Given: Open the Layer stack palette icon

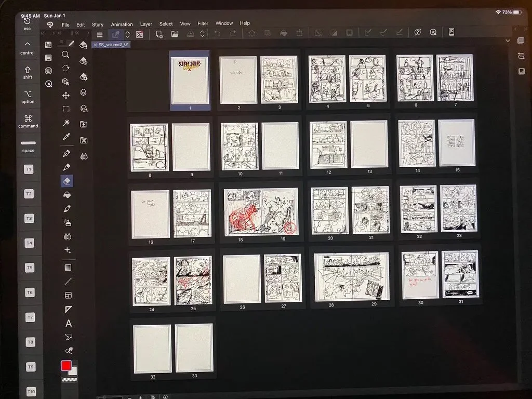Looking at the screenshot, I should [x=84, y=92].
